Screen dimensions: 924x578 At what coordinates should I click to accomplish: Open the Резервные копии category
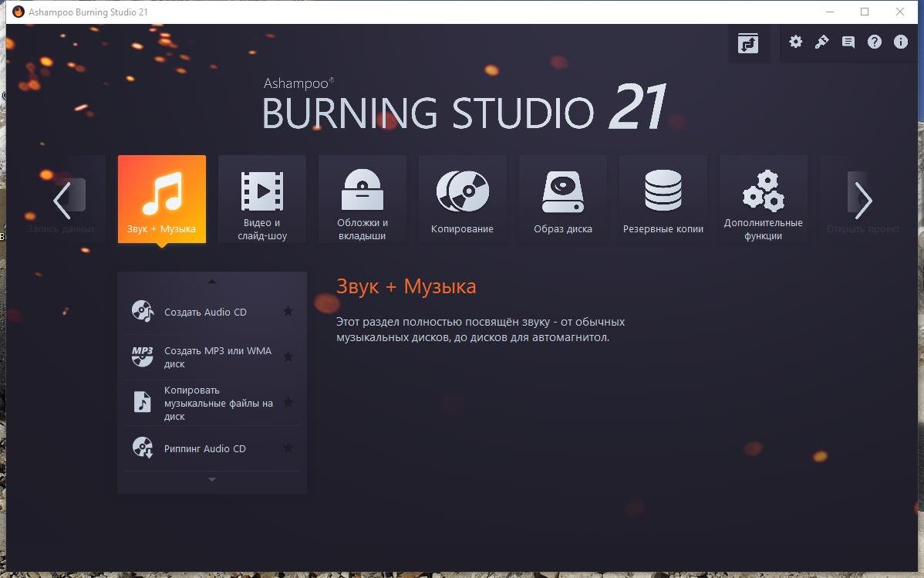663,200
